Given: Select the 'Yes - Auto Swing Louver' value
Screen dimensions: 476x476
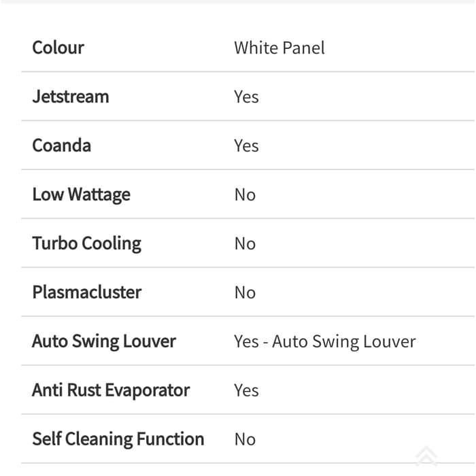Looking at the screenshot, I should point(324,341).
